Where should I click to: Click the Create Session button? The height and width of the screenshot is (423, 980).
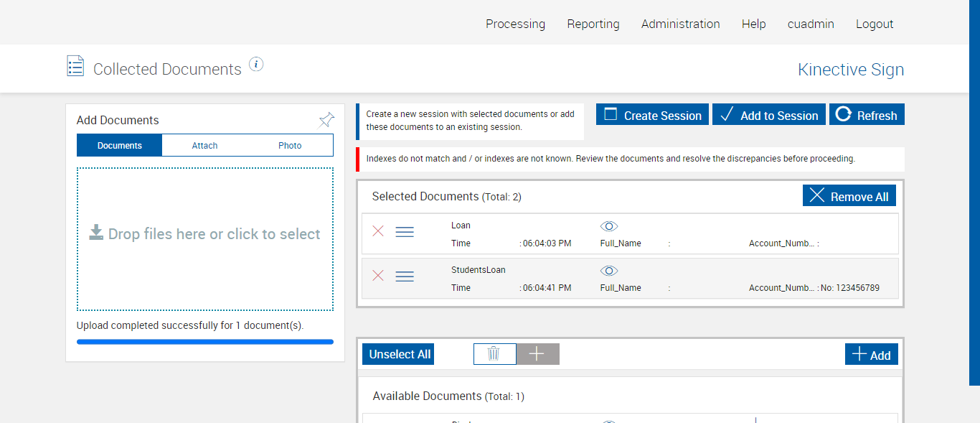[652, 115]
